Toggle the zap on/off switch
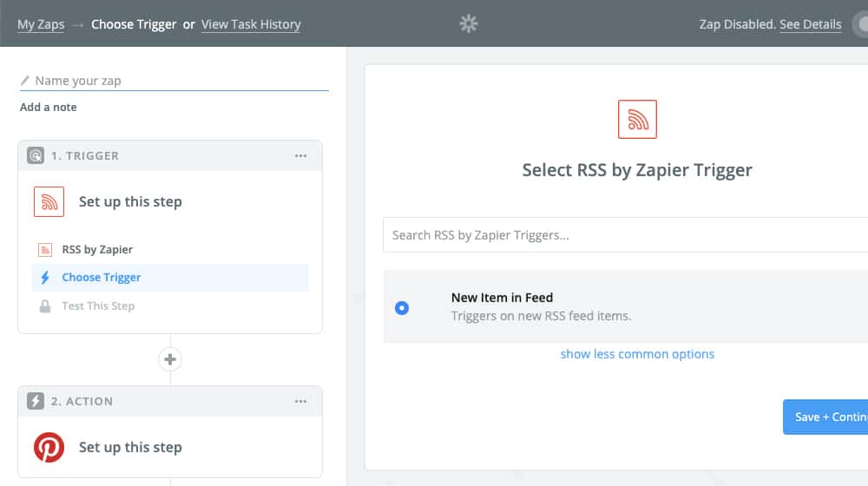The height and width of the screenshot is (486, 868). point(860,24)
